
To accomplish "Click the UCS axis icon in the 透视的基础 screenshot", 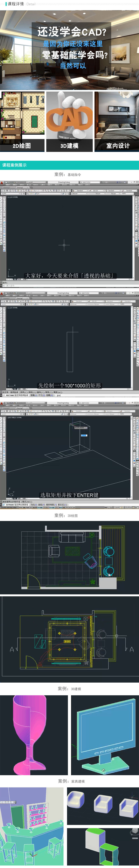I will tap(11, 273).
